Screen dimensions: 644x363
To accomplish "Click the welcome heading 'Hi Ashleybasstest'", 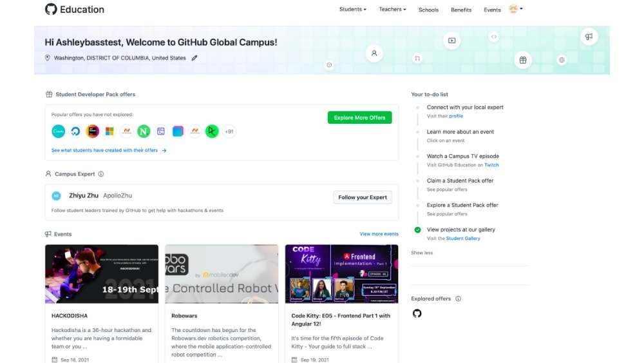I will [x=161, y=43].
